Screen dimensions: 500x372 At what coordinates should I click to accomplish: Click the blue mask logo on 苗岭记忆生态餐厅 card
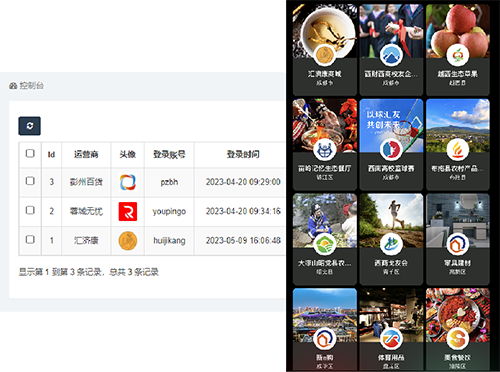pos(324,149)
